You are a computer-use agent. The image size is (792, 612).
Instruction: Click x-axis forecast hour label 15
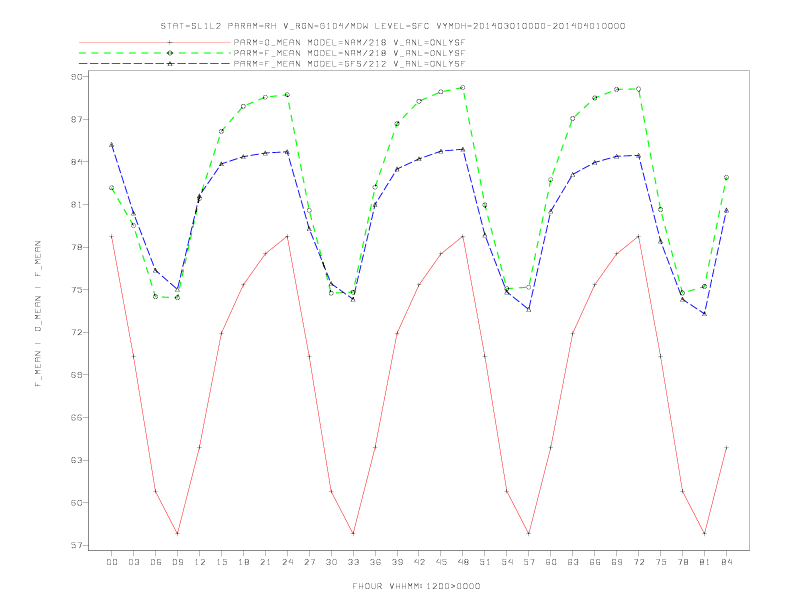(x=221, y=562)
